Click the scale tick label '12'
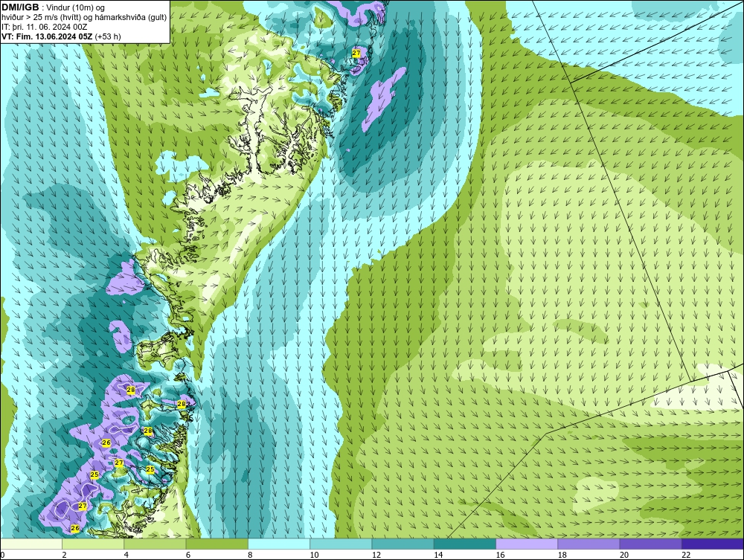Screen dimensions: 744x560 point(376,556)
